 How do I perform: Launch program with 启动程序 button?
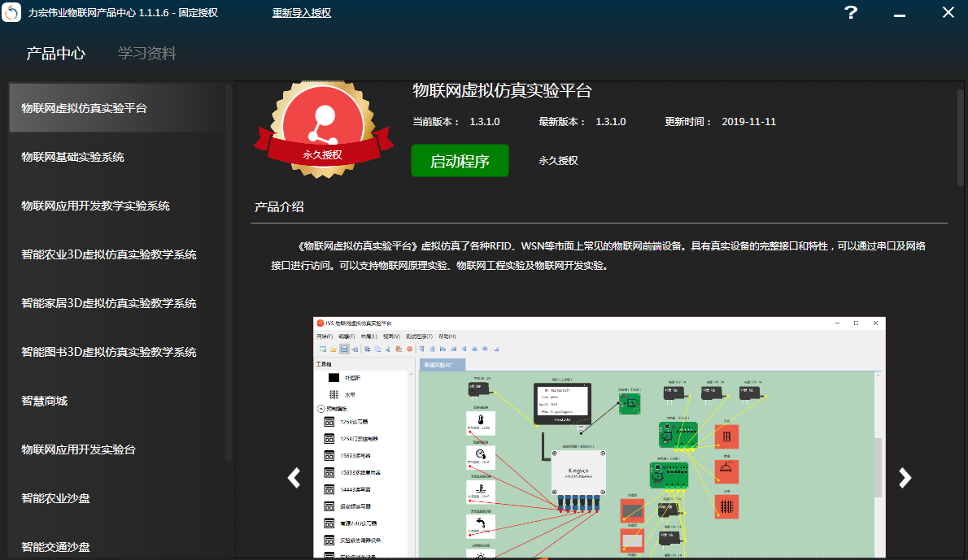click(460, 161)
